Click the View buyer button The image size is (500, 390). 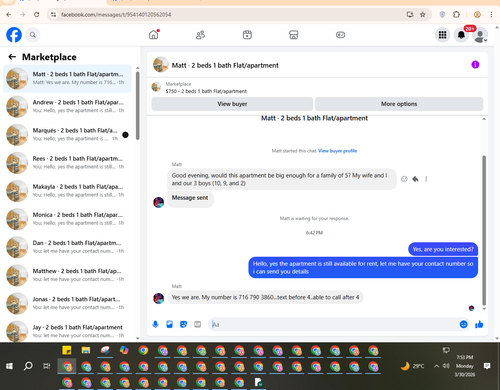[232, 104]
